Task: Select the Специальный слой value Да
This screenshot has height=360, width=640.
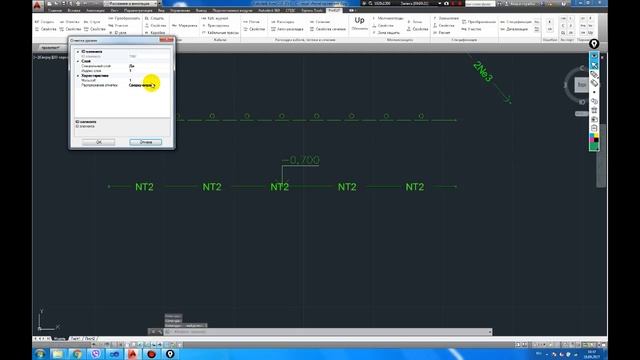Action: pyautogui.click(x=149, y=66)
